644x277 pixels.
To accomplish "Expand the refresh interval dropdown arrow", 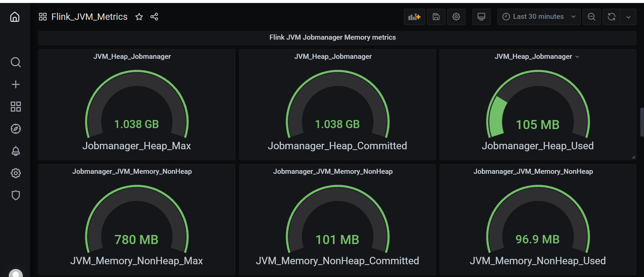I will click(628, 17).
